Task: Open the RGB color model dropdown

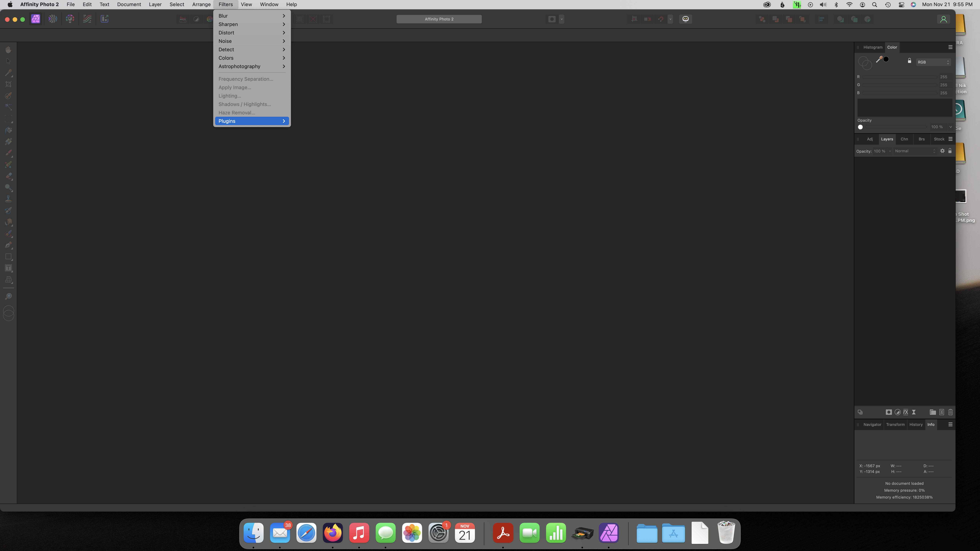Action: tap(934, 62)
